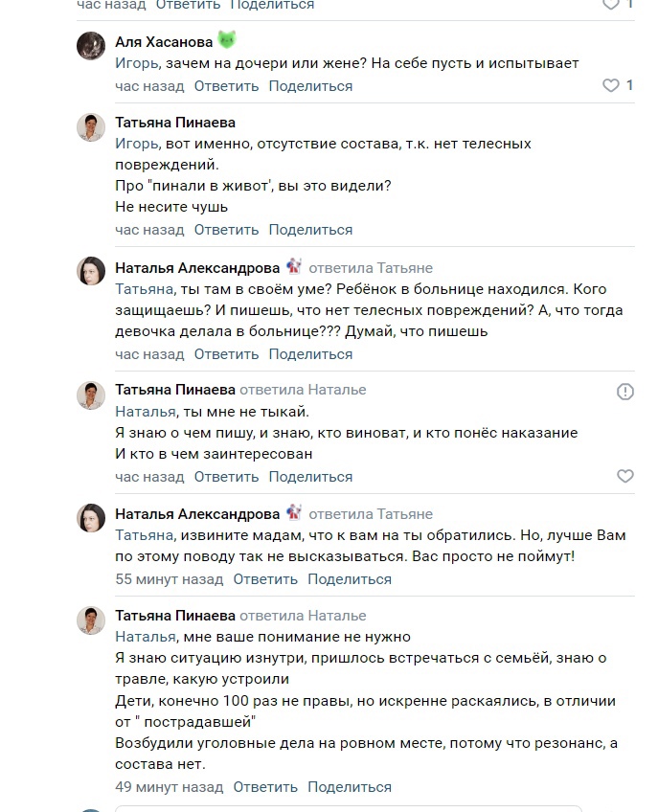The height and width of the screenshot is (812, 658).
Task: Open Наталья Александрова's avatar on first reply
Action: [x=91, y=271]
